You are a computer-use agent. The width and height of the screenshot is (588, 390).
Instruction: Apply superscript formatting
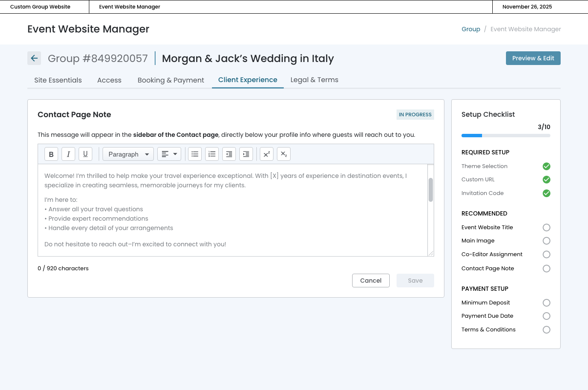(x=267, y=154)
